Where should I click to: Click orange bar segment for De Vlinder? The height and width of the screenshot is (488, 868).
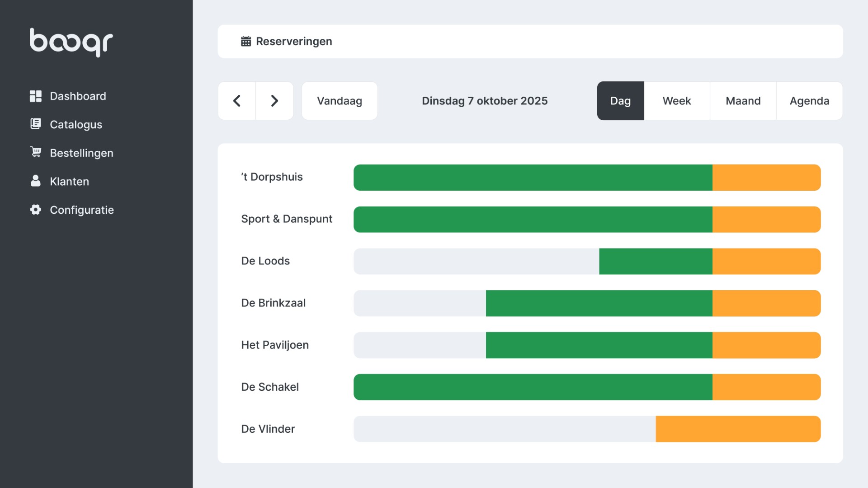738,429
